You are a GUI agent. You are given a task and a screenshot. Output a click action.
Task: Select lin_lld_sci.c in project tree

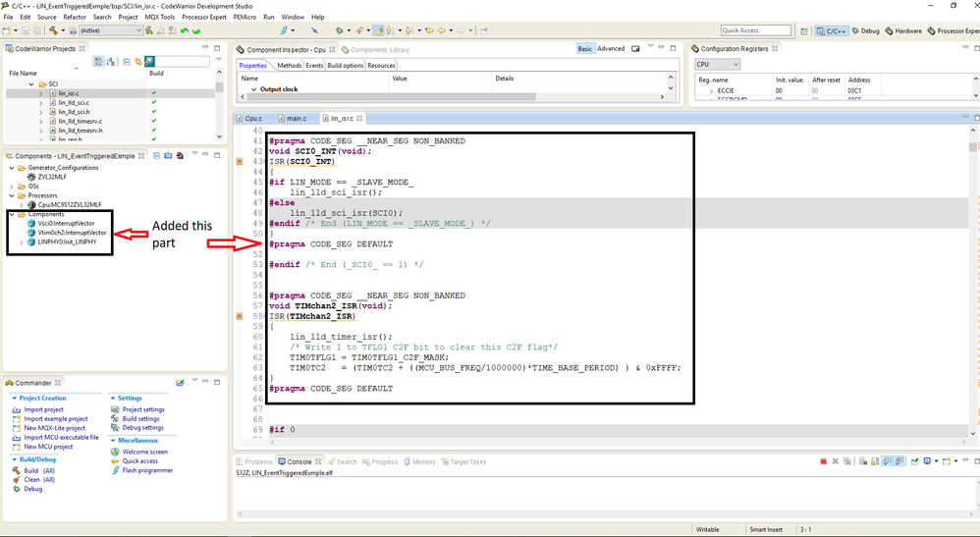74,102
